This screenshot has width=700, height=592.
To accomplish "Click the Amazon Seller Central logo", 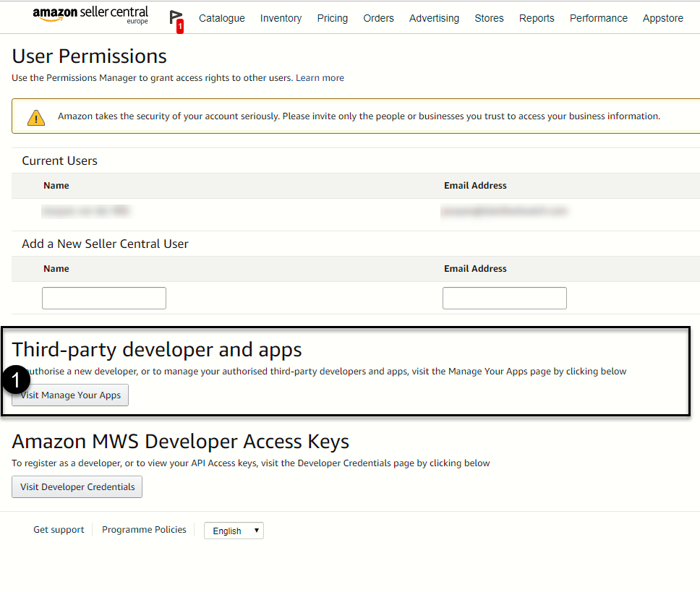I will (90, 15).
